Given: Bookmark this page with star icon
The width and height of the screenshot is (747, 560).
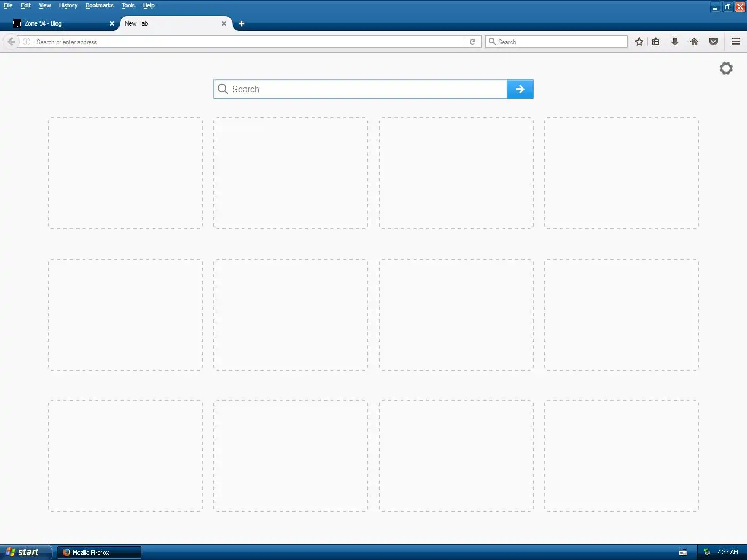Looking at the screenshot, I should click(x=639, y=42).
